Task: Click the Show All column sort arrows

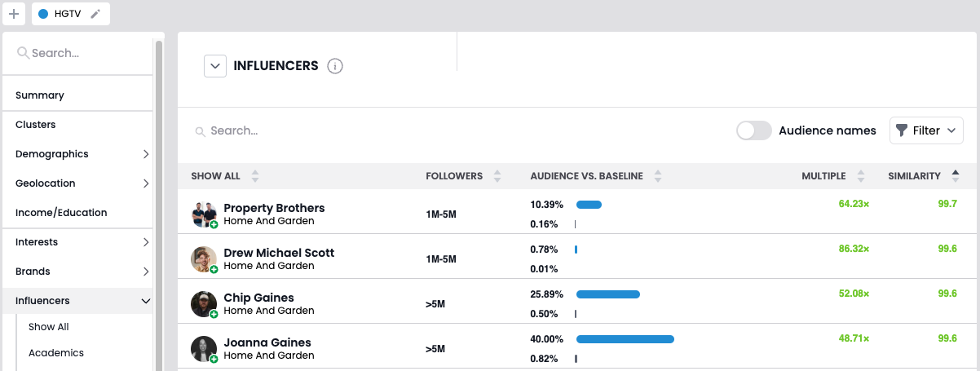Action: [255, 176]
